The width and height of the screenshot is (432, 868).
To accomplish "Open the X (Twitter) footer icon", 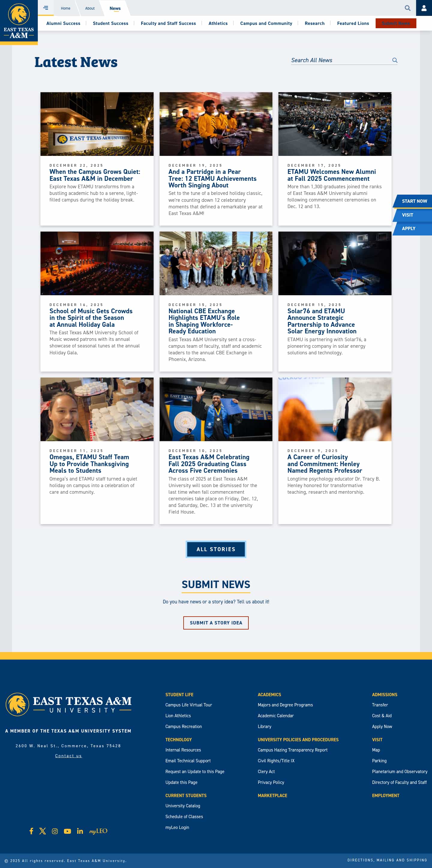I will [42, 831].
